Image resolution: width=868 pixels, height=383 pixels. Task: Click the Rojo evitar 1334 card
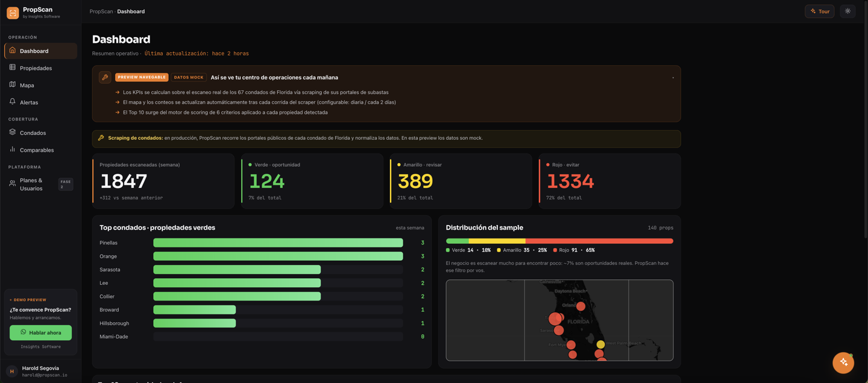[609, 181]
